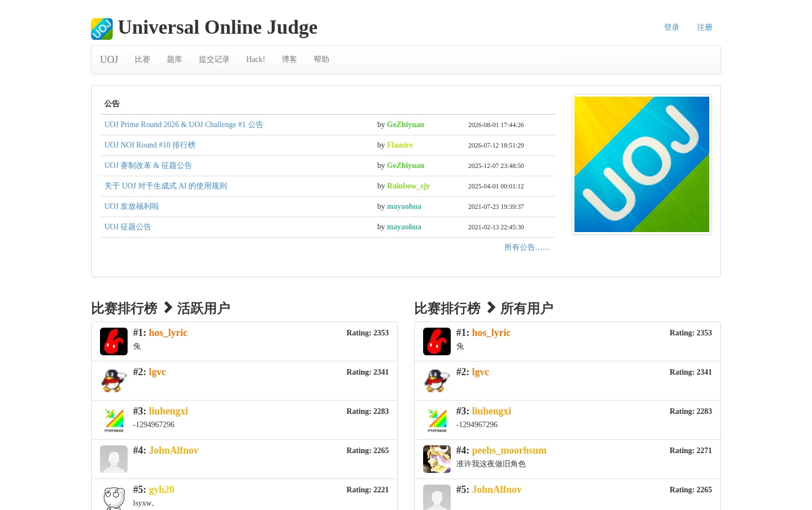Click lgvc's penguin avatar in active users ranking
812x510 pixels.
[114, 381]
